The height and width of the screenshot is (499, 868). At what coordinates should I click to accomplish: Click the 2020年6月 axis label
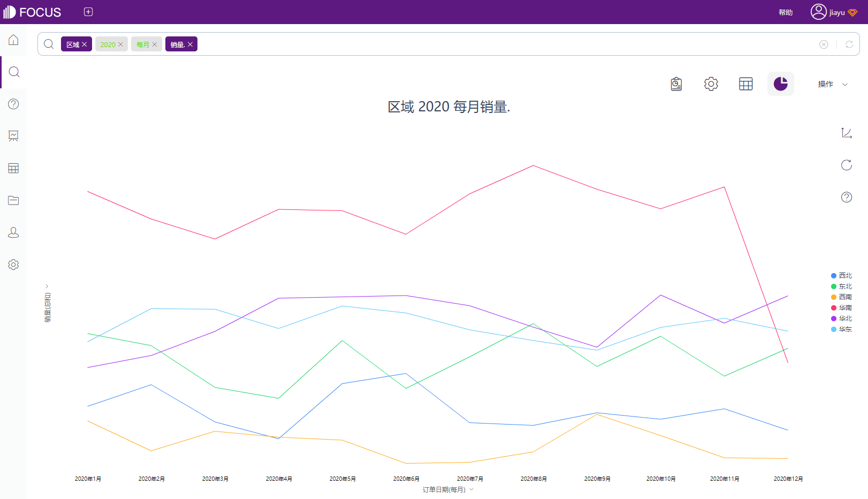tap(406, 479)
